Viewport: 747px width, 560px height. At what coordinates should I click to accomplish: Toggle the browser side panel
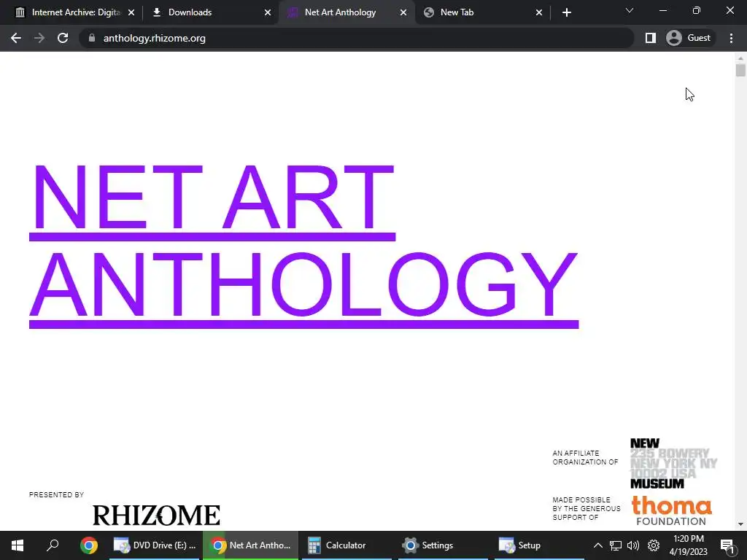[x=650, y=38]
